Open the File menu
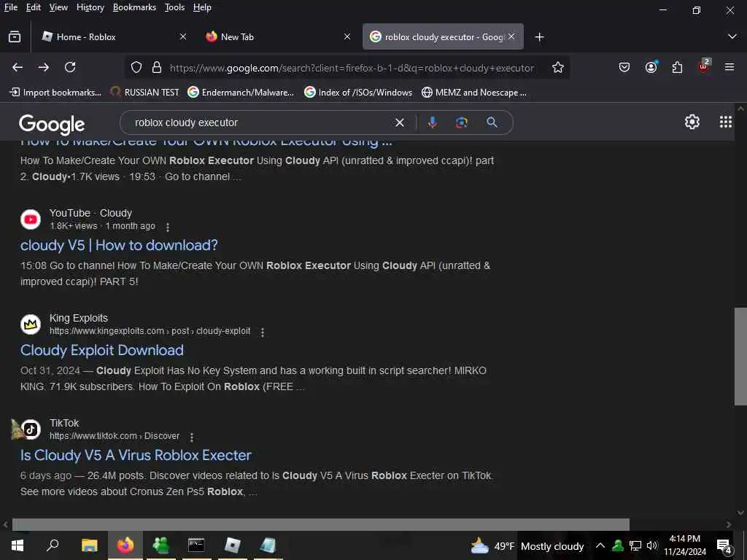Screen dimensions: 747x560 coord(10,7)
